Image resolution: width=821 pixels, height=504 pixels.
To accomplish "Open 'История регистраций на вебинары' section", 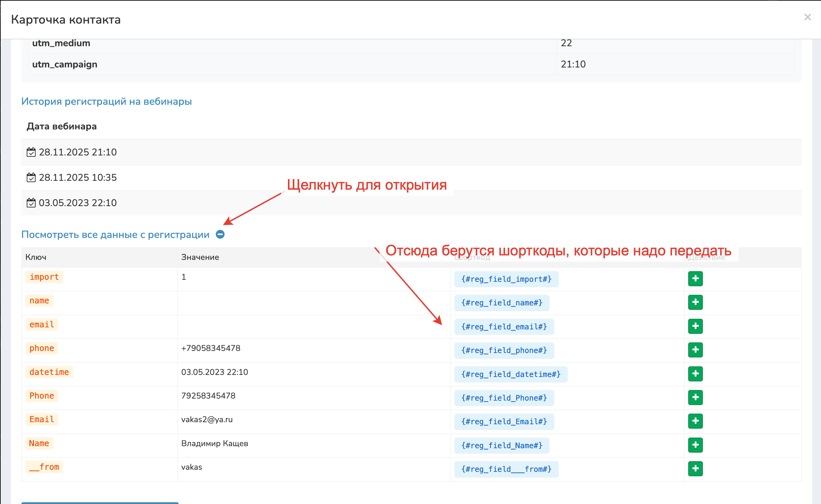I will (x=106, y=101).
